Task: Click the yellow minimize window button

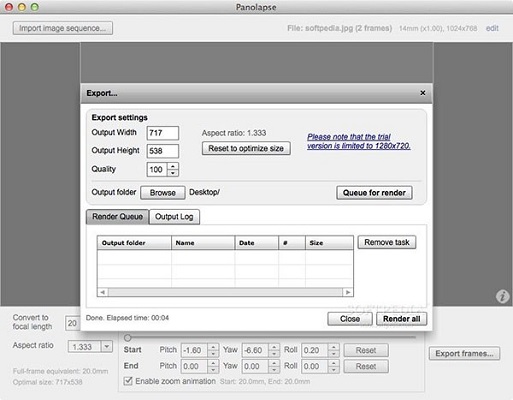Action: pos(22,7)
